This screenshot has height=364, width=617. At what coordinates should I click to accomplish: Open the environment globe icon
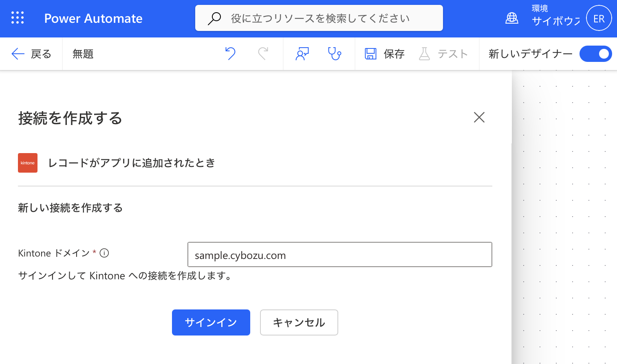click(512, 18)
